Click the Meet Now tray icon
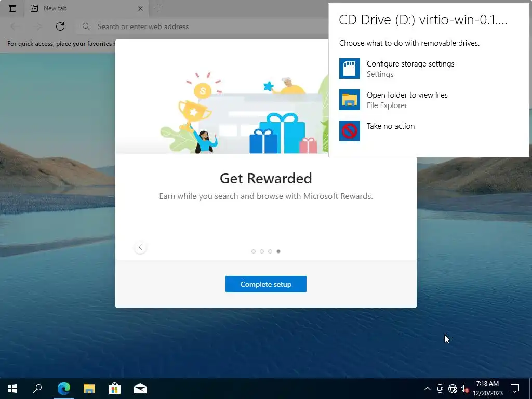The width and height of the screenshot is (532, 399). point(440,389)
